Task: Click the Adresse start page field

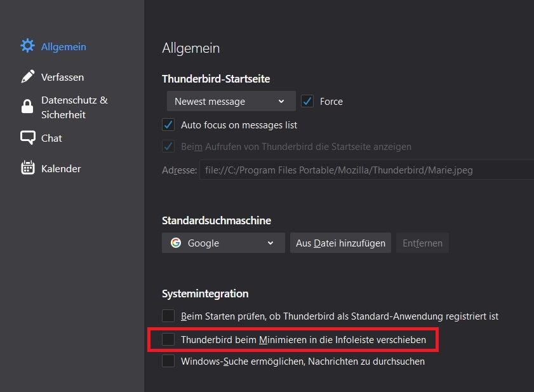Action: coord(365,170)
